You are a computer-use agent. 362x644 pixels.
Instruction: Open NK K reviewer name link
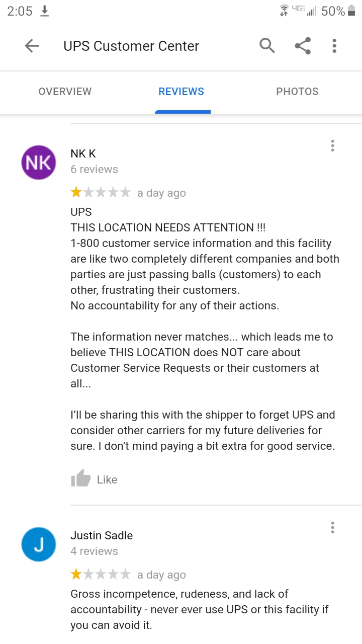point(83,154)
